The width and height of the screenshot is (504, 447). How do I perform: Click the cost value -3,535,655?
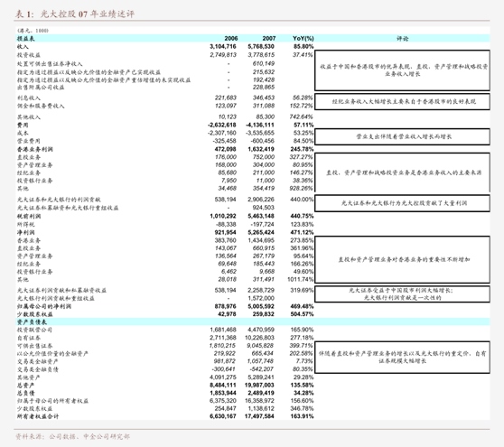[x=260, y=133]
